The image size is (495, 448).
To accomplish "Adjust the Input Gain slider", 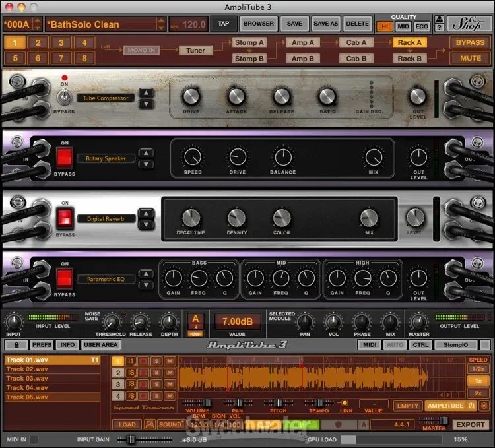I will click(x=131, y=439).
